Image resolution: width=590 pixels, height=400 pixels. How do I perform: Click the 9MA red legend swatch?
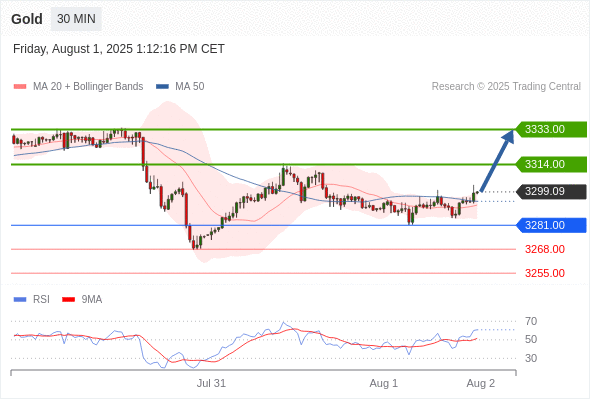pyautogui.click(x=68, y=300)
